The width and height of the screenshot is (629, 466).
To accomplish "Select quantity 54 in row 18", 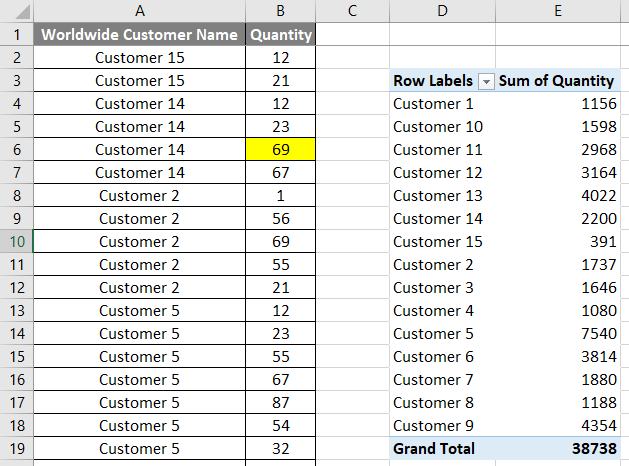I will click(x=280, y=425).
